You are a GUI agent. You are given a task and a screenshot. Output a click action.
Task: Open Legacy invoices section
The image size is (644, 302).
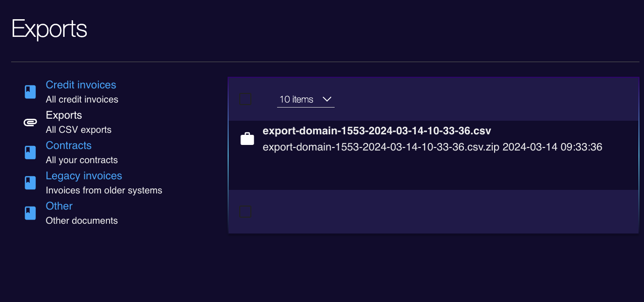[84, 176]
